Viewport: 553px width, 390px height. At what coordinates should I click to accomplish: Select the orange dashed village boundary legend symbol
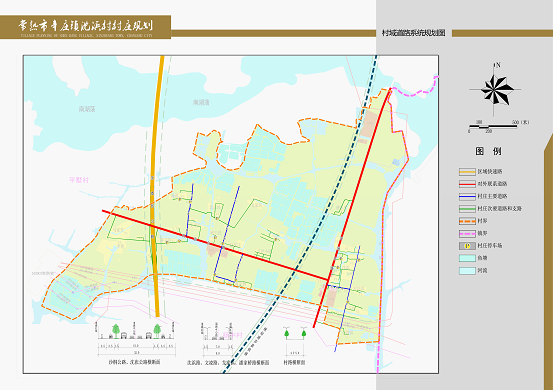(467, 221)
